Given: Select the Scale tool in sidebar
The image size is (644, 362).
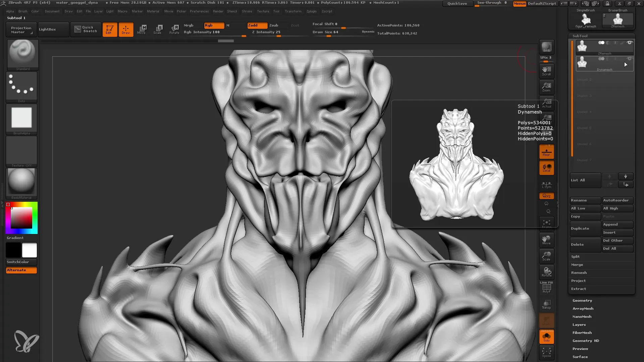Looking at the screenshot, I should click(x=546, y=255).
